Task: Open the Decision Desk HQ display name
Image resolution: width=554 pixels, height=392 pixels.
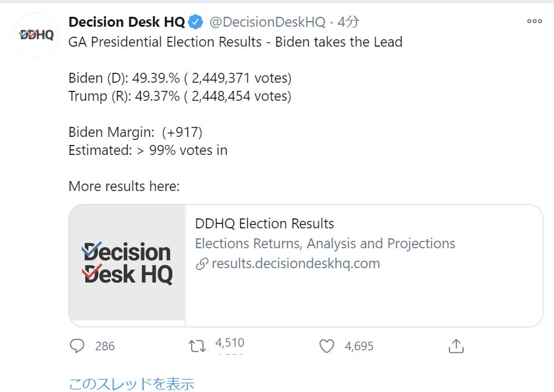Action: pos(126,22)
